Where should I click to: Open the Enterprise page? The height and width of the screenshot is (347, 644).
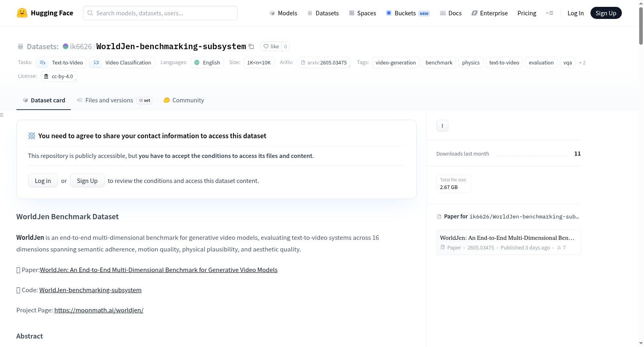click(x=489, y=13)
